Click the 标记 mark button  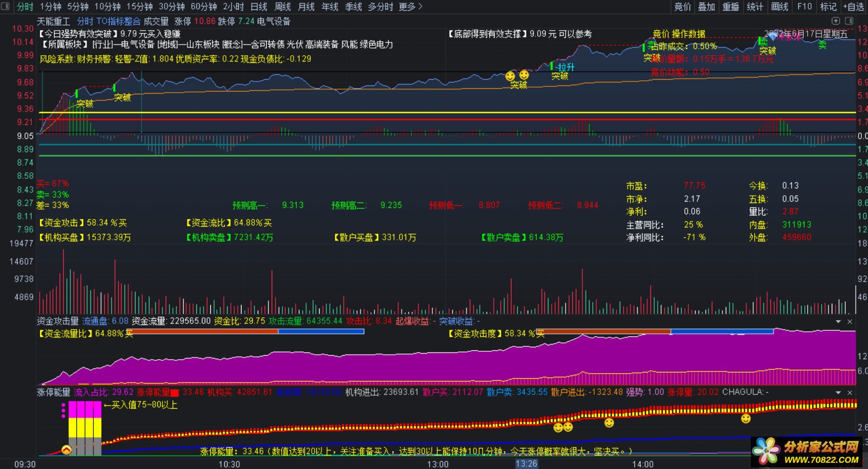click(x=828, y=7)
